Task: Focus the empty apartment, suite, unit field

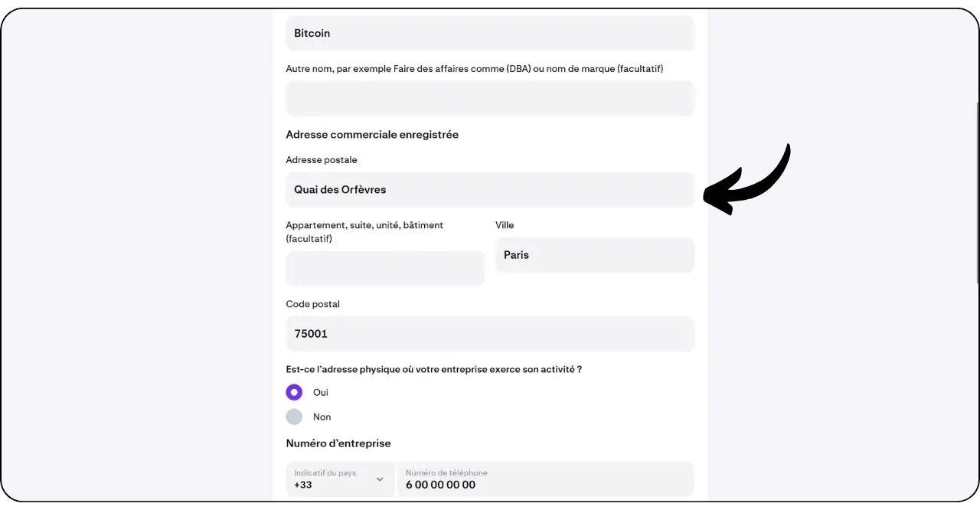Action: (385, 269)
